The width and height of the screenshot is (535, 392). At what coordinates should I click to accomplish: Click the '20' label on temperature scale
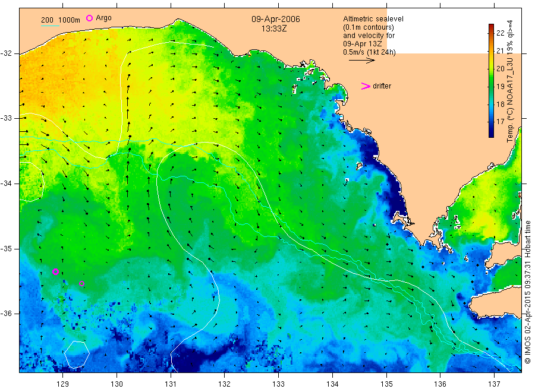[x=500, y=68]
